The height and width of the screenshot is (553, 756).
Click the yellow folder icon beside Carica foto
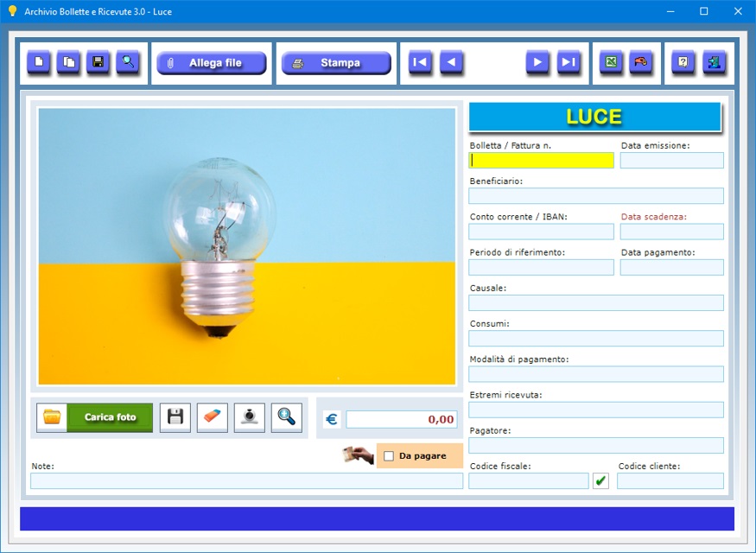pos(52,417)
